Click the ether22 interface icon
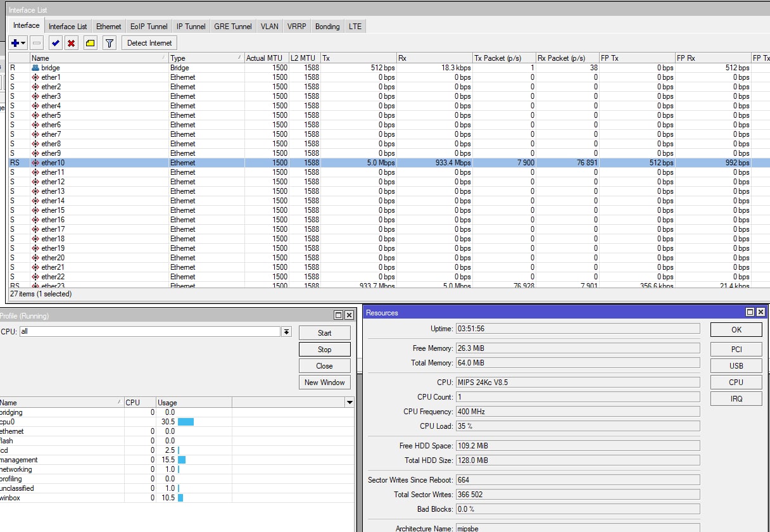770x532 pixels. pos(35,277)
